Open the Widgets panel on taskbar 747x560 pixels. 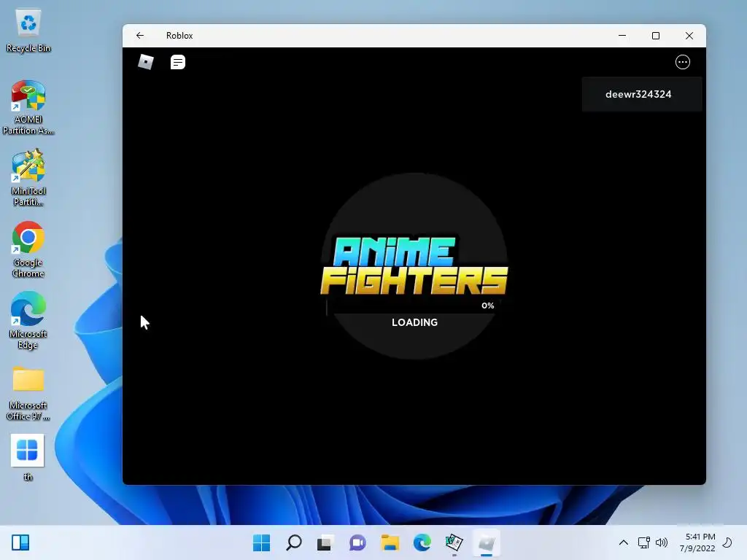point(20,542)
